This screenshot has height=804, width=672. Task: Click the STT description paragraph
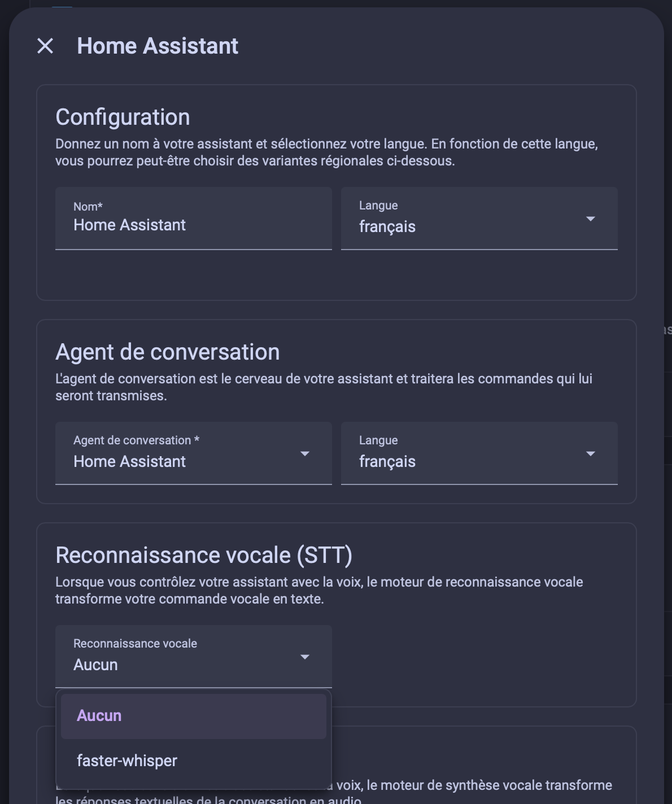tap(319, 591)
